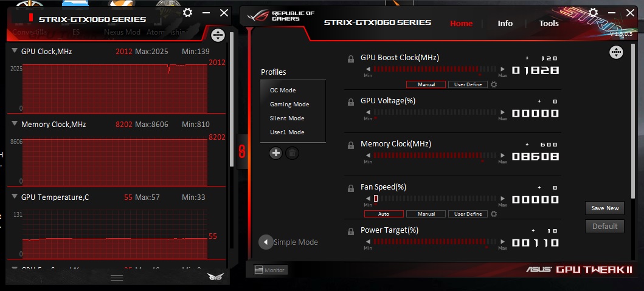
Task: Set Fan Speed to Manual
Action: pyautogui.click(x=426, y=214)
